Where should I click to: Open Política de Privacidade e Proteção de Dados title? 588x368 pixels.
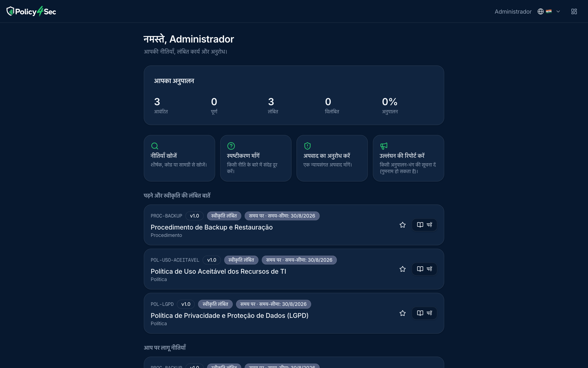point(229,316)
